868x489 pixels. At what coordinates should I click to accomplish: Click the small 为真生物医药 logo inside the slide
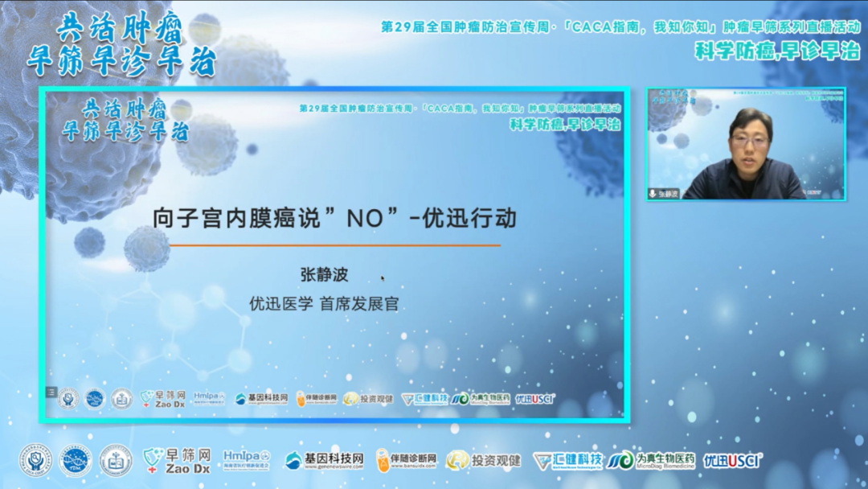coord(480,399)
